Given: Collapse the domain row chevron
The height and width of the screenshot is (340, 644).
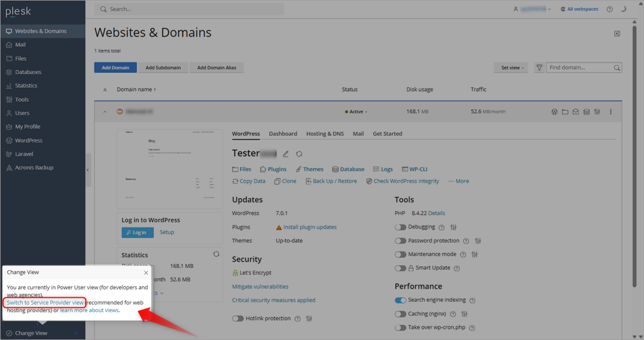Looking at the screenshot, I should tap(105, 111).
